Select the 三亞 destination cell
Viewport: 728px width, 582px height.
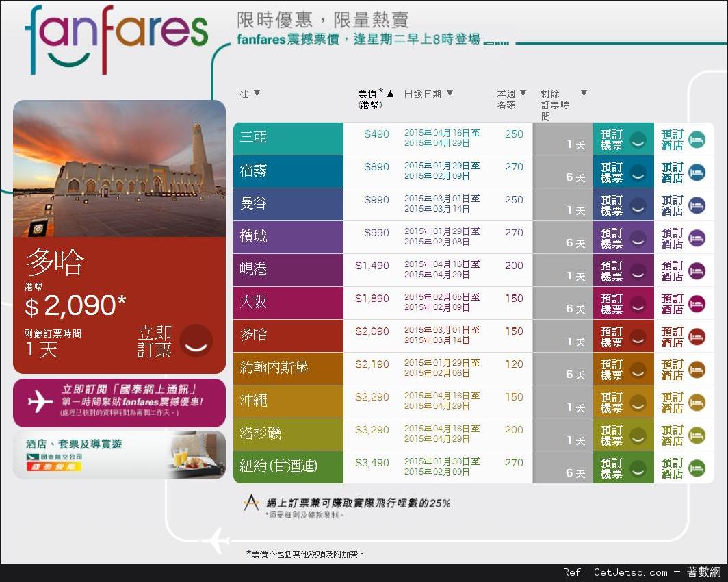(288, 138)
